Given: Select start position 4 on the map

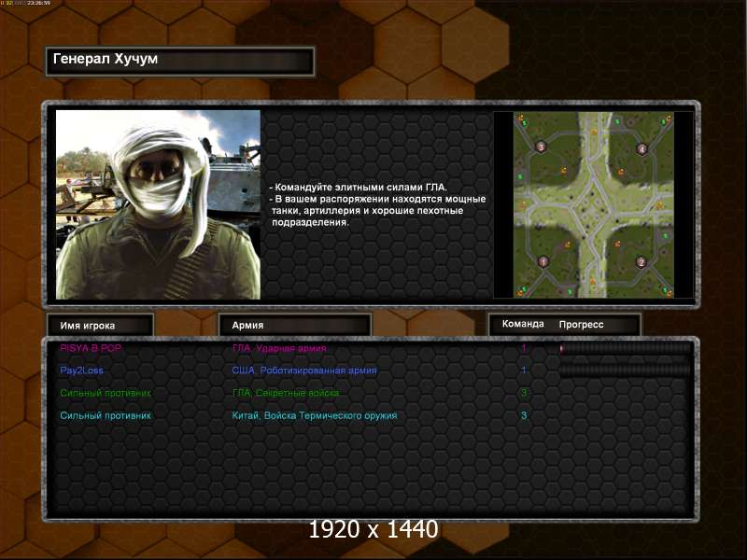Looking at the screenshot, I should tap(641, 149).
